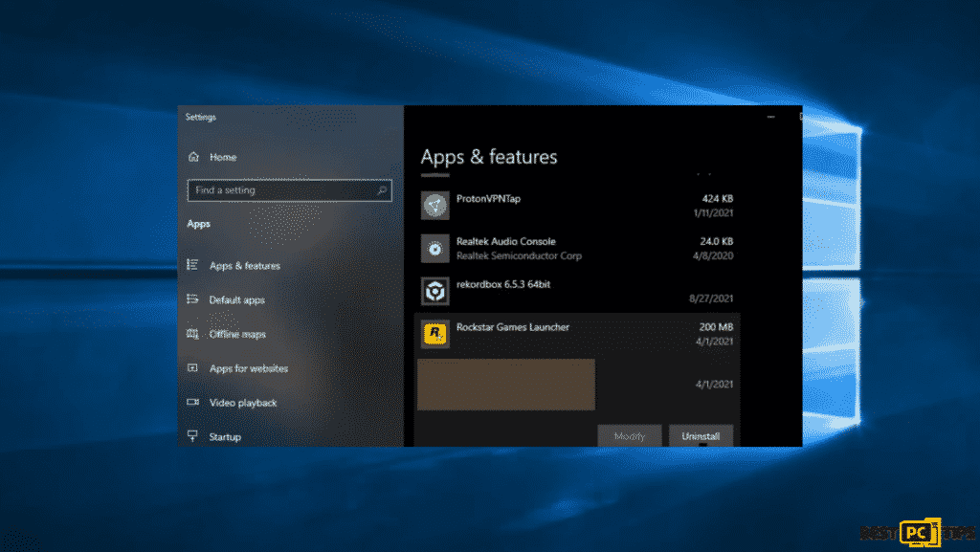Click the search magnifier icon
Screen dimensions: 980x552
coord(382,190)
